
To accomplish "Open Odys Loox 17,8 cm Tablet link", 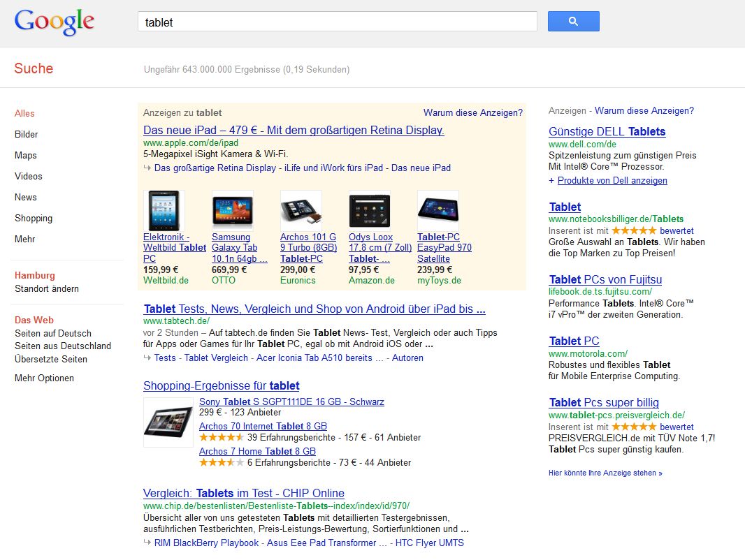I will (x=380, y=248).
